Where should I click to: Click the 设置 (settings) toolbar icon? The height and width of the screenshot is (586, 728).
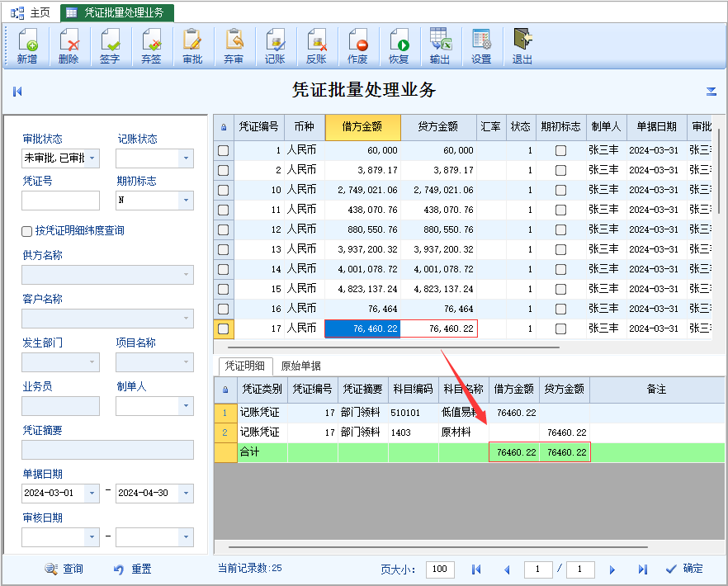481,46
